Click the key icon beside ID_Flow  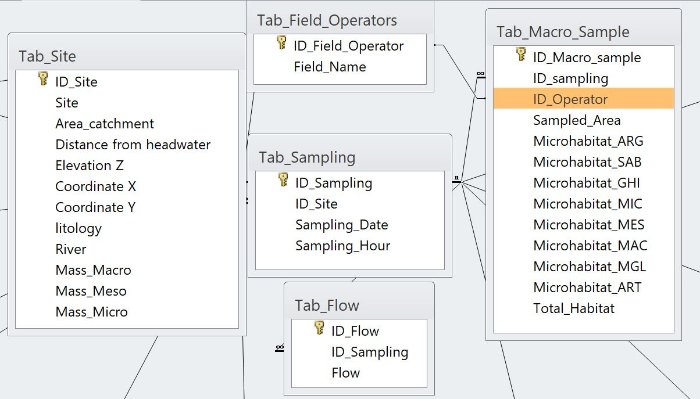[319, 328]
